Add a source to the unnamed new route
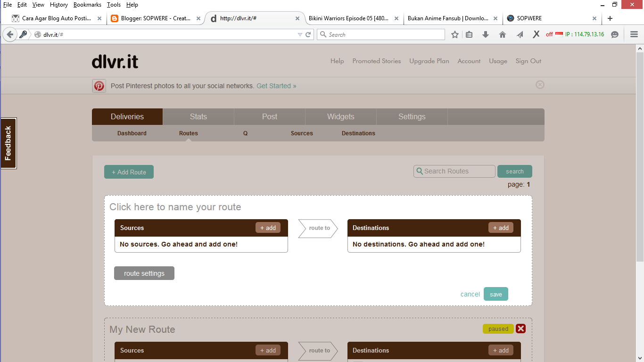644x362 pixels. click(x=268, y=228)
